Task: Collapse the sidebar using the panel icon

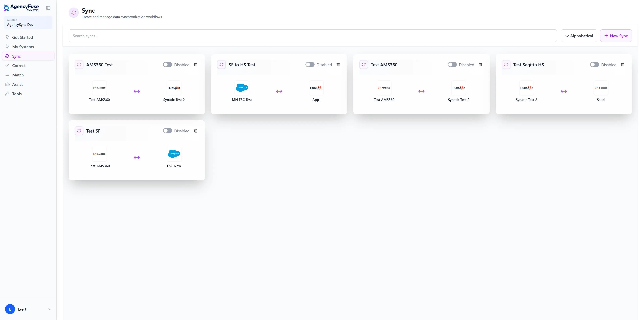Action: click(x=48, y=8)
